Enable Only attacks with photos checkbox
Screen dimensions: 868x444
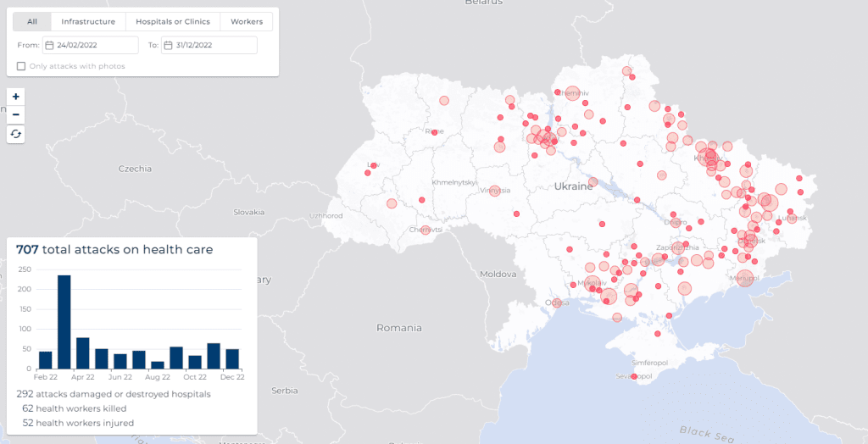pos(21,66)
